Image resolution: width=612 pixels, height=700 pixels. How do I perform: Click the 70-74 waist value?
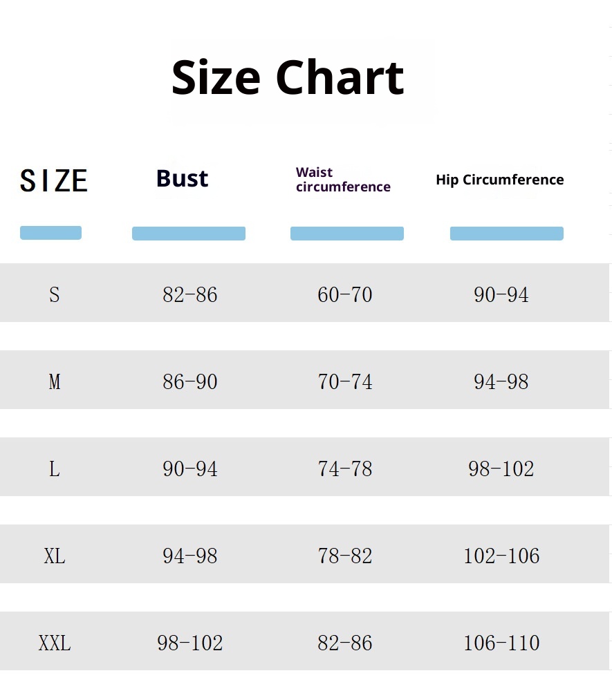345,382
